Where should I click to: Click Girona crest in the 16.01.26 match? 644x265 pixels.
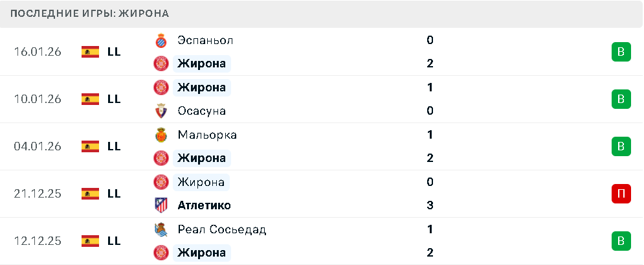click(161, 63)
